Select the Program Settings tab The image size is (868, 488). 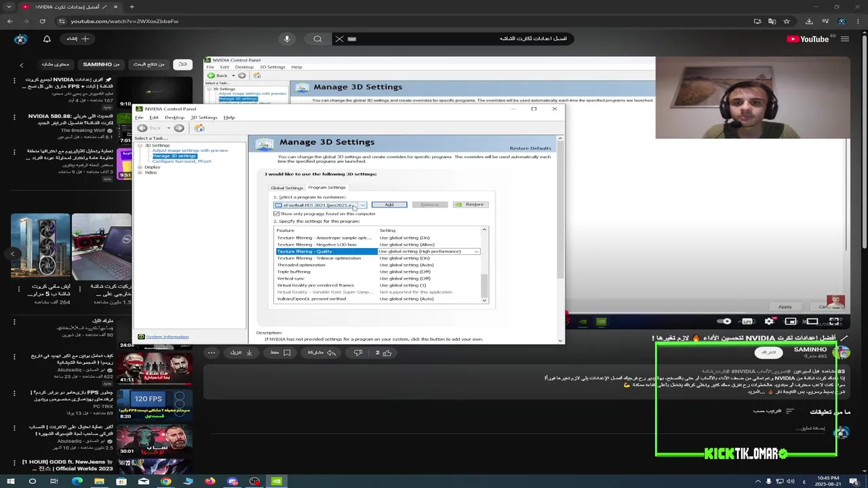pyautogui.click(x=327, y=187)
